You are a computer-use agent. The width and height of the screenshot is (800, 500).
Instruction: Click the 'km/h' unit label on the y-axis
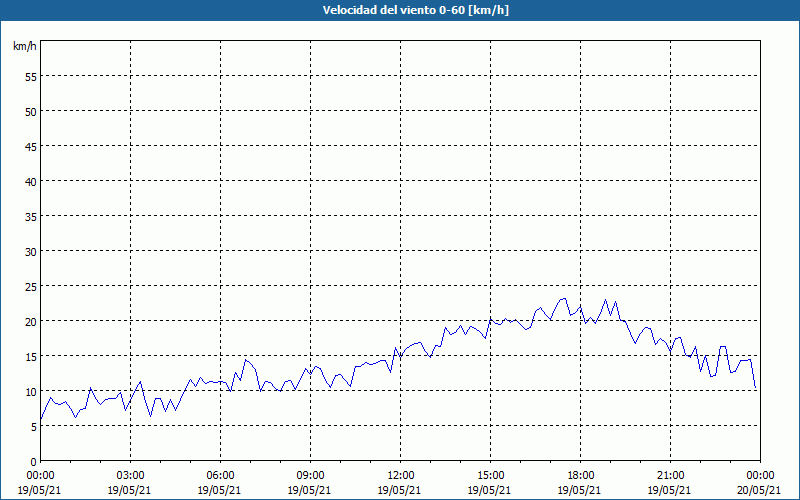pos(25,47)
